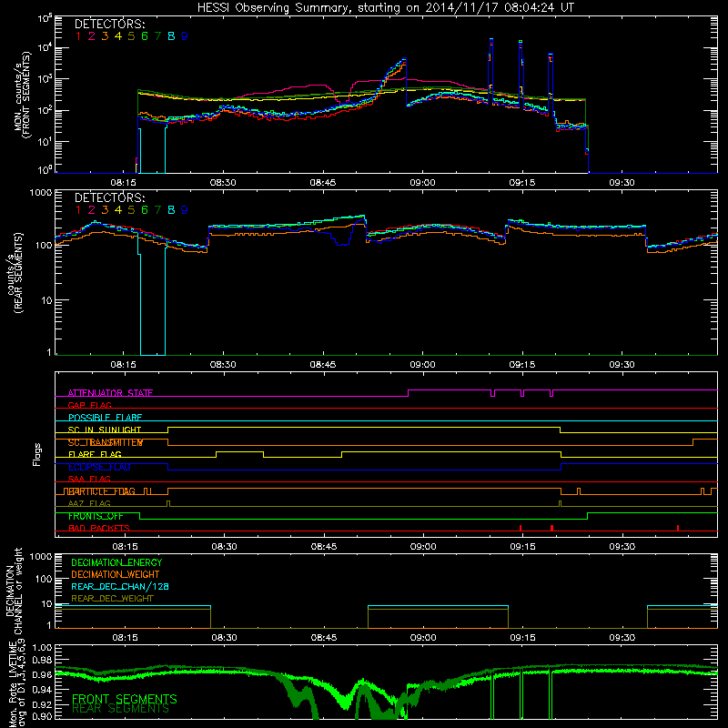Click the SAA_FLAG label
This screenshot has height=728, width=728.
(89, 479)
